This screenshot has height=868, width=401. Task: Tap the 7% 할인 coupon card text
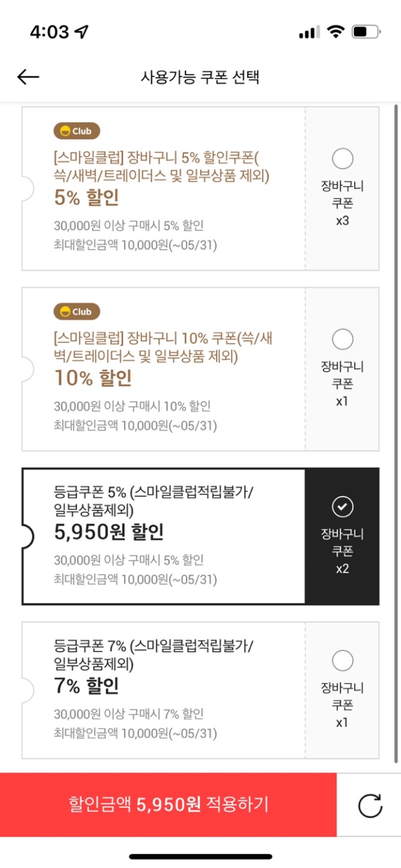tap(86, 686)
